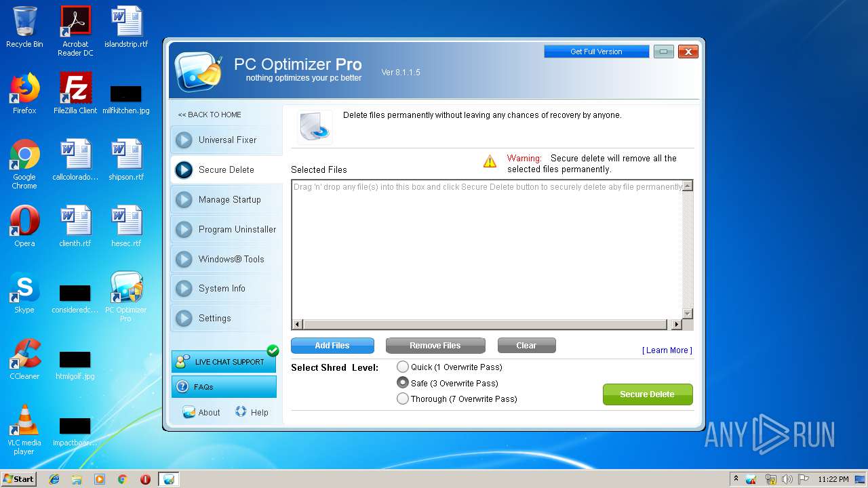This screenshot has width=868, height=488.
Task: Click the file list scroll down arrow
Action: tap(688, 313)
